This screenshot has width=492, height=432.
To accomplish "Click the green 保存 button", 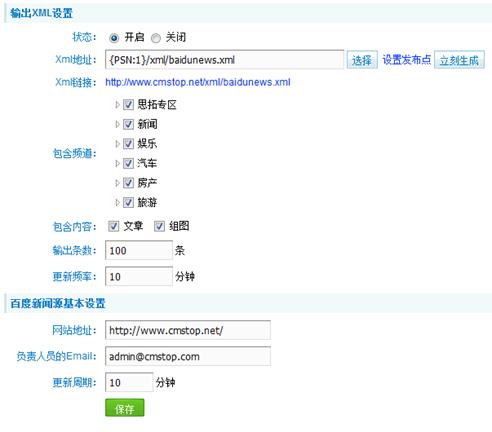I will 125,408.
